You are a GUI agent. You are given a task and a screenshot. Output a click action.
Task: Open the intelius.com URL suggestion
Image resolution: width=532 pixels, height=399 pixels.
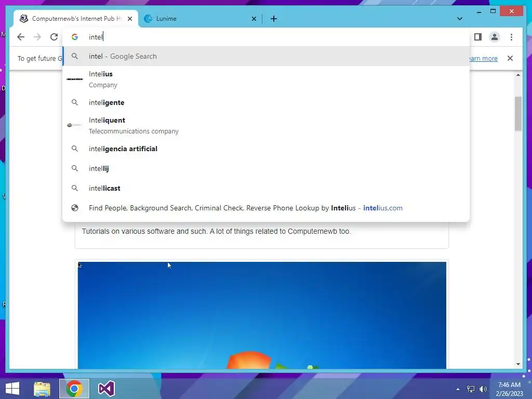pos(266,208)
